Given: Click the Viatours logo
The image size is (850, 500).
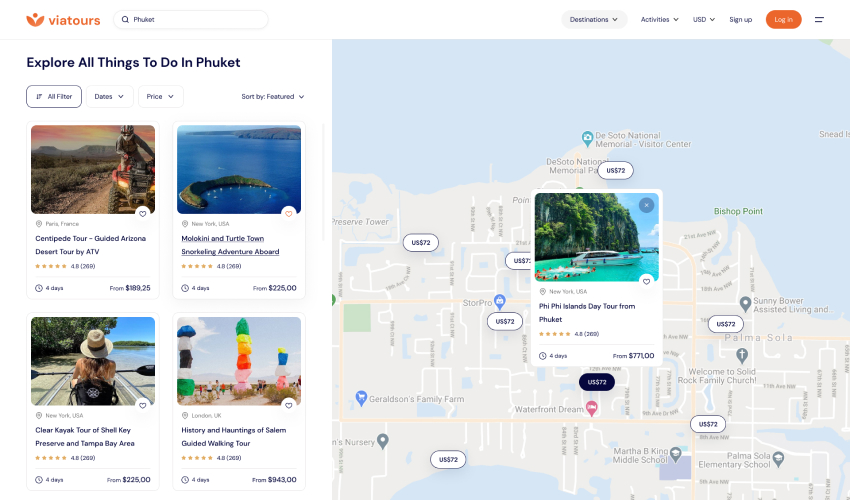Looking at the screenshot, I should point(64,19).
